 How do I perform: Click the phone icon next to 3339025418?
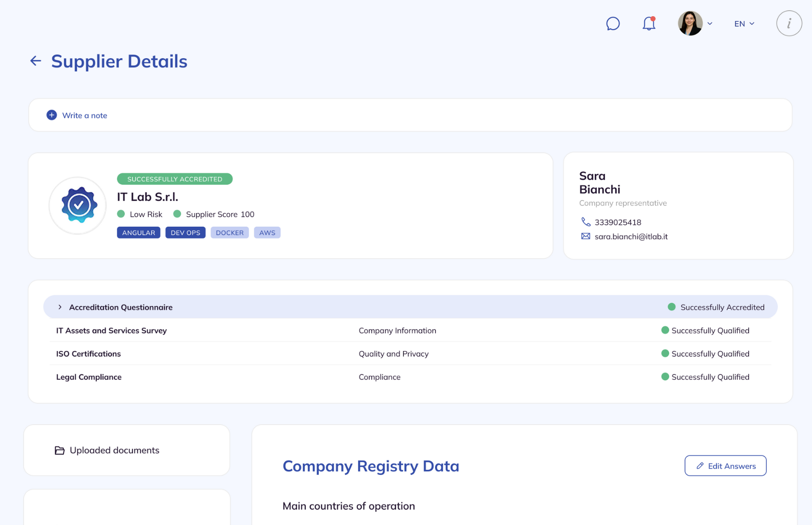tap(586, 222)
